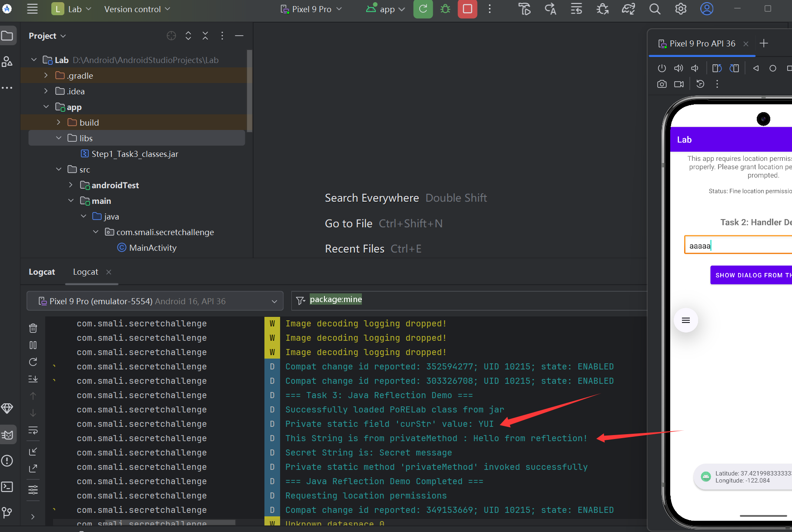Image resolution: width=792 pixels, height=532 pixels.
Task: Pause the Logcat output
Action: [x=33, y=345]
